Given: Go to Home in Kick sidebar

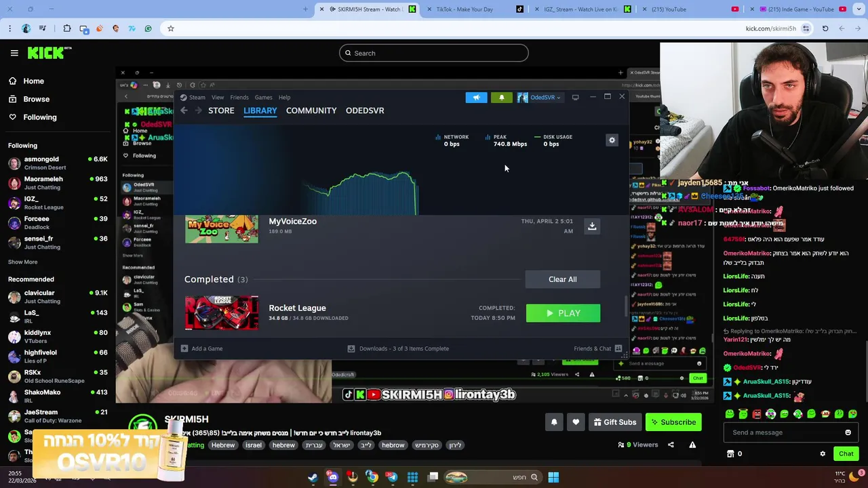Looking at the screenshot, I should point(33,81).
